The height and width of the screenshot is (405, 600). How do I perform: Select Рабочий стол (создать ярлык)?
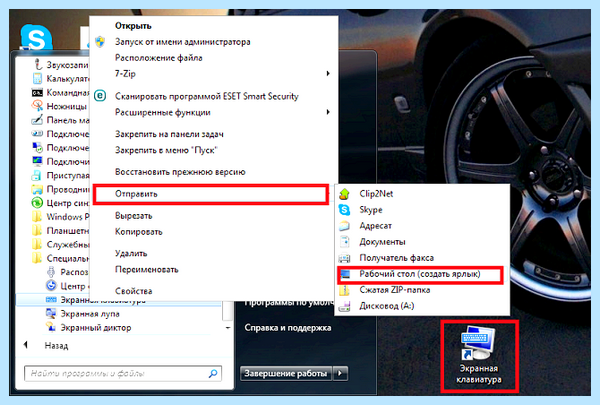coord(420,274)
